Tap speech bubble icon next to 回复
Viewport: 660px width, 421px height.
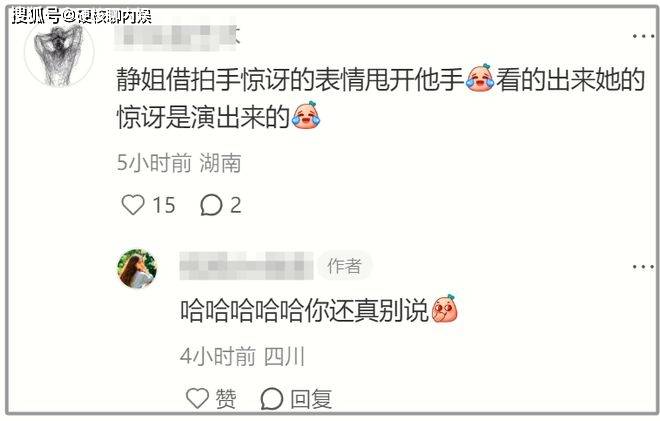[271, 398]
